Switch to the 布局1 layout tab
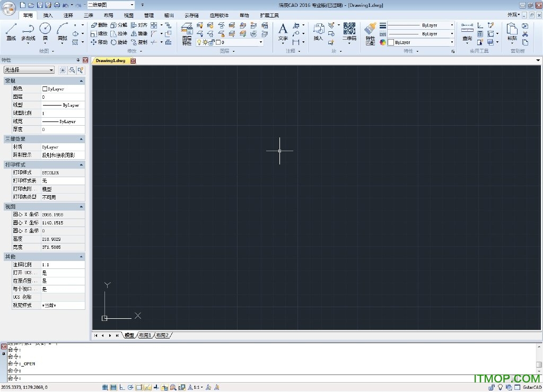Screen dimensions: 543x392 pos(145,335)
